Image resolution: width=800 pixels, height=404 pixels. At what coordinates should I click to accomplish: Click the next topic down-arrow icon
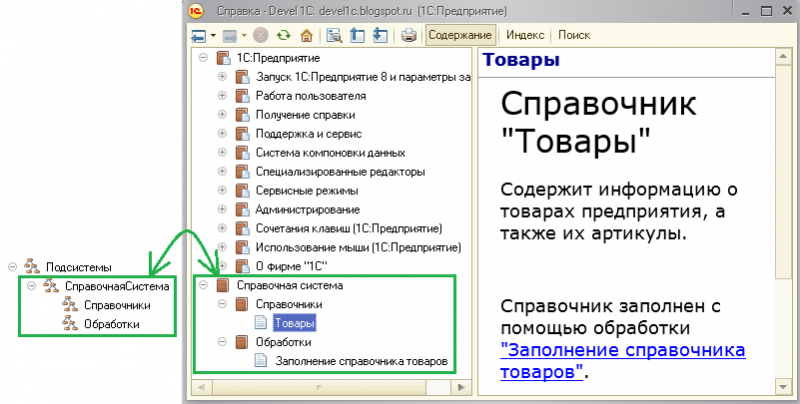click(x=381, y=35)
